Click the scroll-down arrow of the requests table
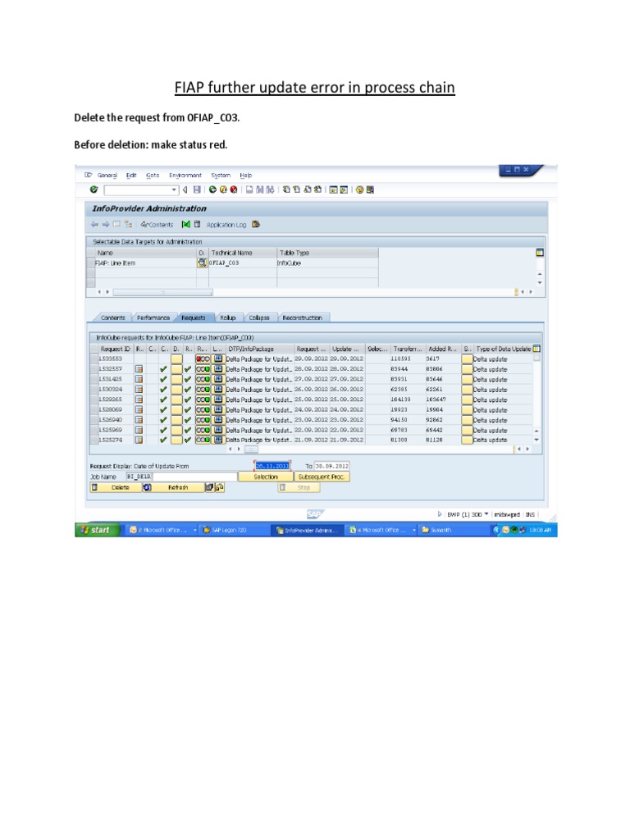Screen dimensions: 630x840 click(x=536, y=441)
